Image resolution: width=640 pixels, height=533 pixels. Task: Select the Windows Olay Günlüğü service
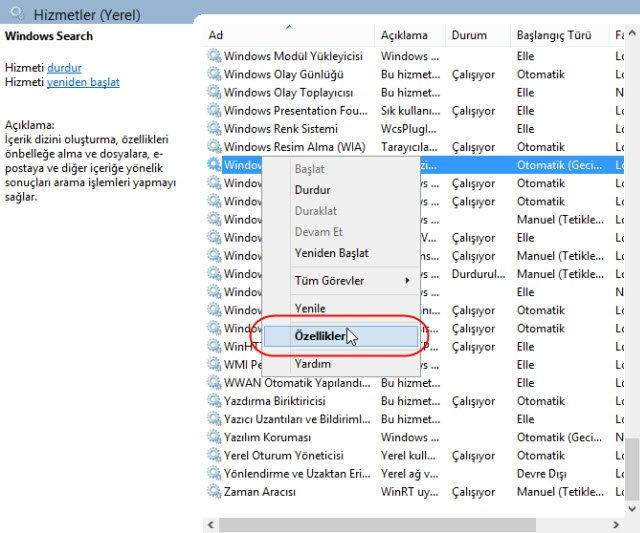tap(284, 74)
